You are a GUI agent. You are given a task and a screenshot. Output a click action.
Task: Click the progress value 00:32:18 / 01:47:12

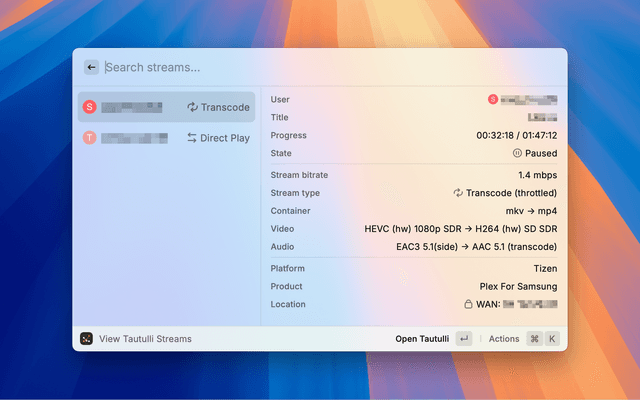516,135
